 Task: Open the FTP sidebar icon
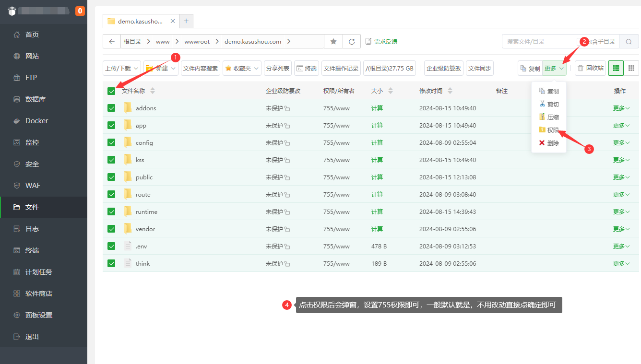point(17,78)
